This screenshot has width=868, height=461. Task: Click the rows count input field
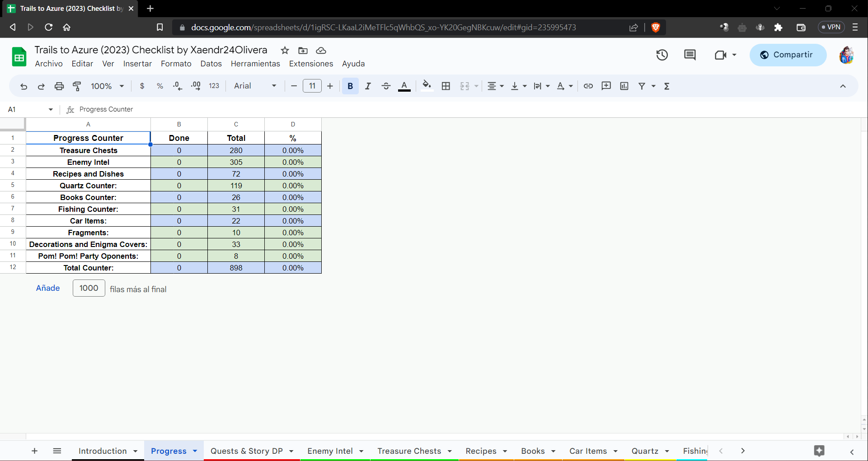pos(89,288)
